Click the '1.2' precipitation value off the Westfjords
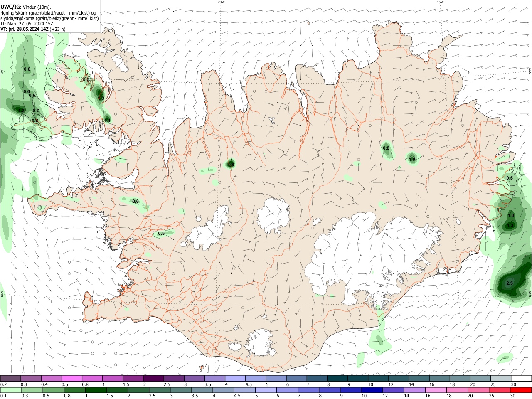532x399 pixels. click(22, 110)
